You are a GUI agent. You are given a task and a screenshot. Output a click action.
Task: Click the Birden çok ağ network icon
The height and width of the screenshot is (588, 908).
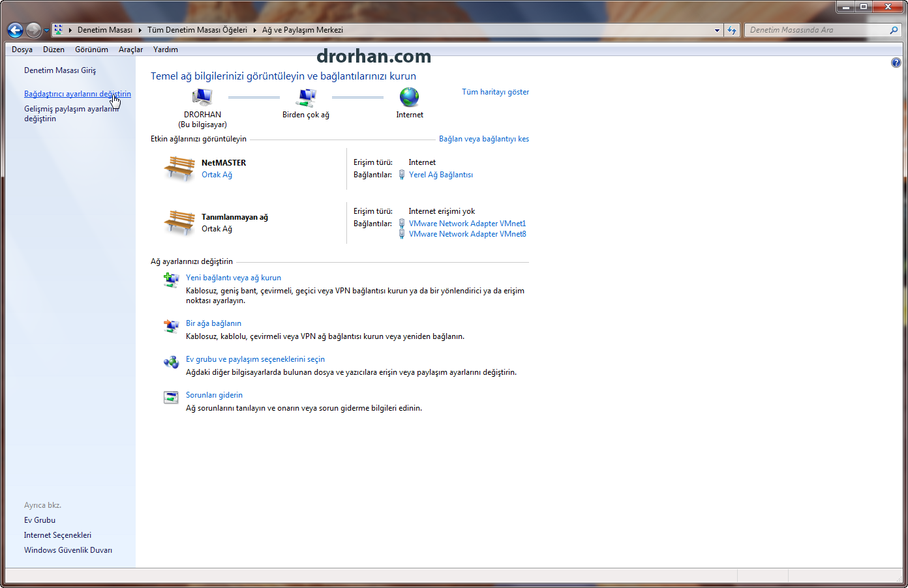tap(306, 97)
